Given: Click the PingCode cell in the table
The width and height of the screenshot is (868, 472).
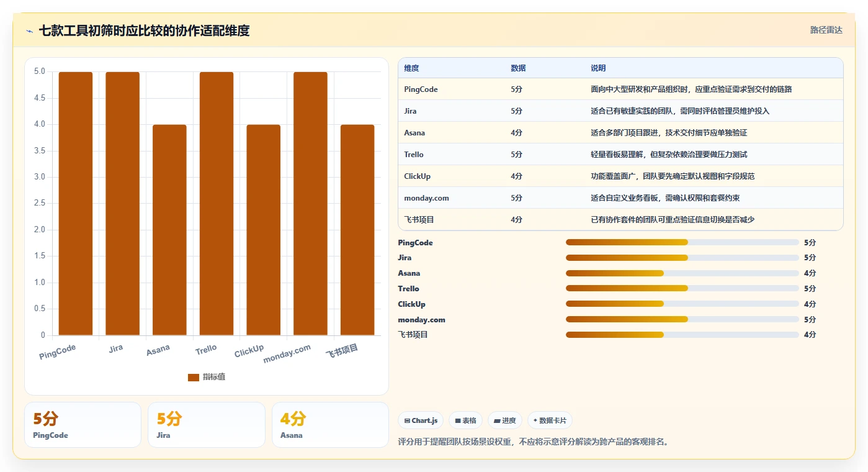Looking at the screenshot, I should pos(421,89).
